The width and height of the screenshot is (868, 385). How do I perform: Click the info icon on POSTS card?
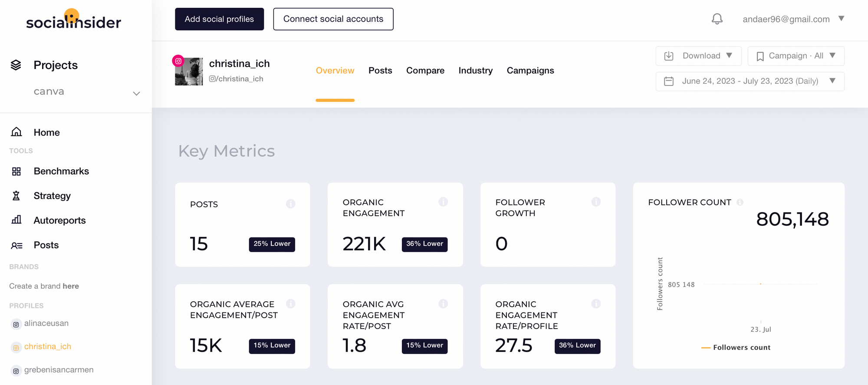click(x=291, y=204)
